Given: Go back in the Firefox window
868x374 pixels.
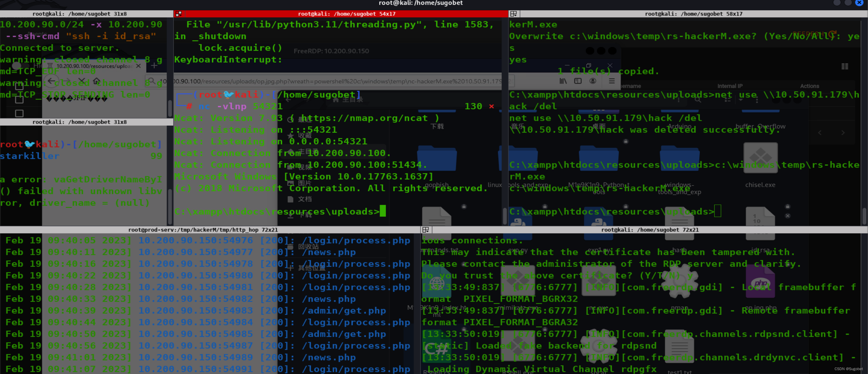Looking at the screenshot, I should coord(51,81).
